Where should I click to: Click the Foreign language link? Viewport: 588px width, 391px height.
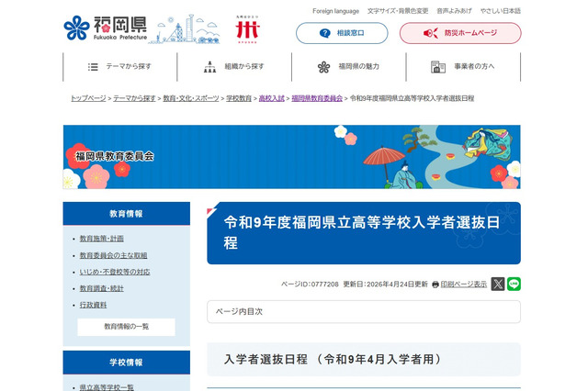coord(335,11)
